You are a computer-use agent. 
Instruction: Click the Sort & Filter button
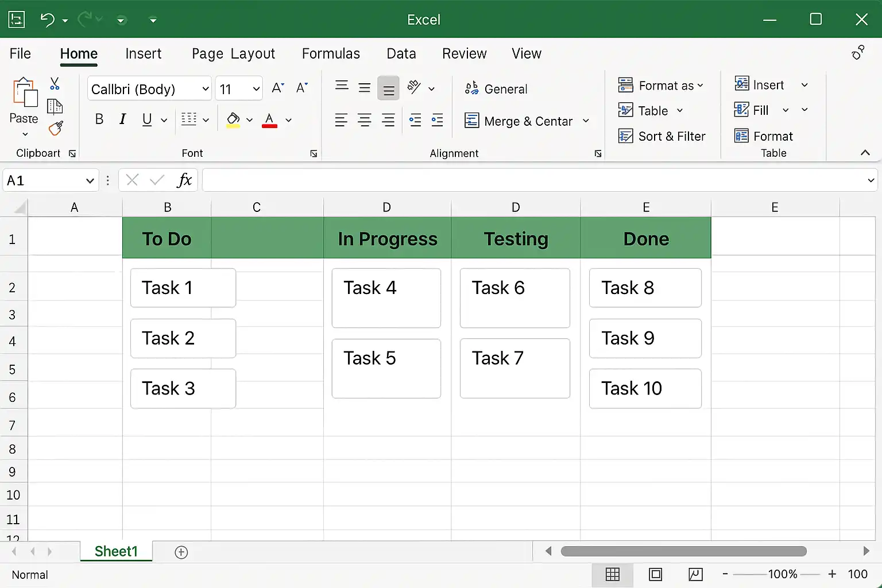[x=661, y=136]
